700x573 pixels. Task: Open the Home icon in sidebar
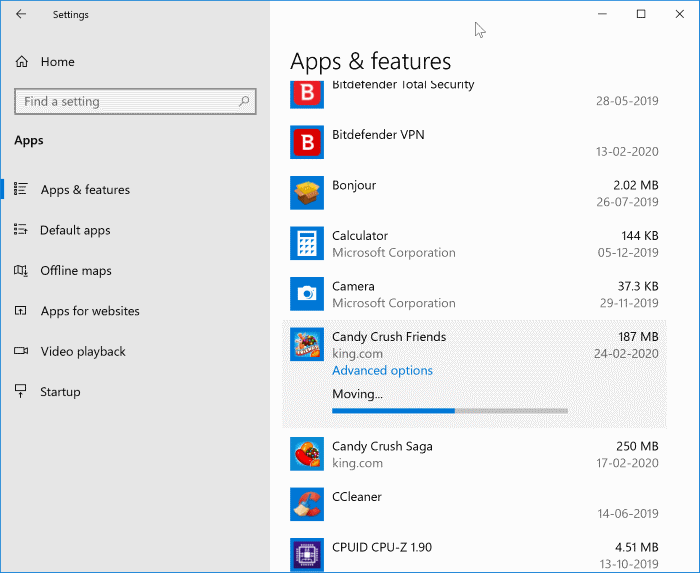coord(21,62)
